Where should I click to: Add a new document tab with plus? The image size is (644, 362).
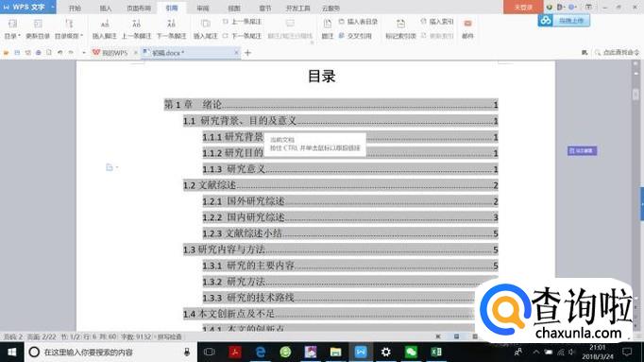[x=247, y=53]
